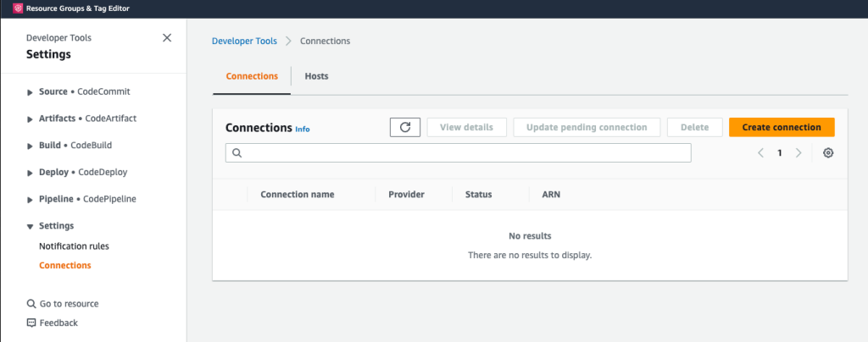Click the Developer Tools breadcrumb link

[x=245, y=41]
